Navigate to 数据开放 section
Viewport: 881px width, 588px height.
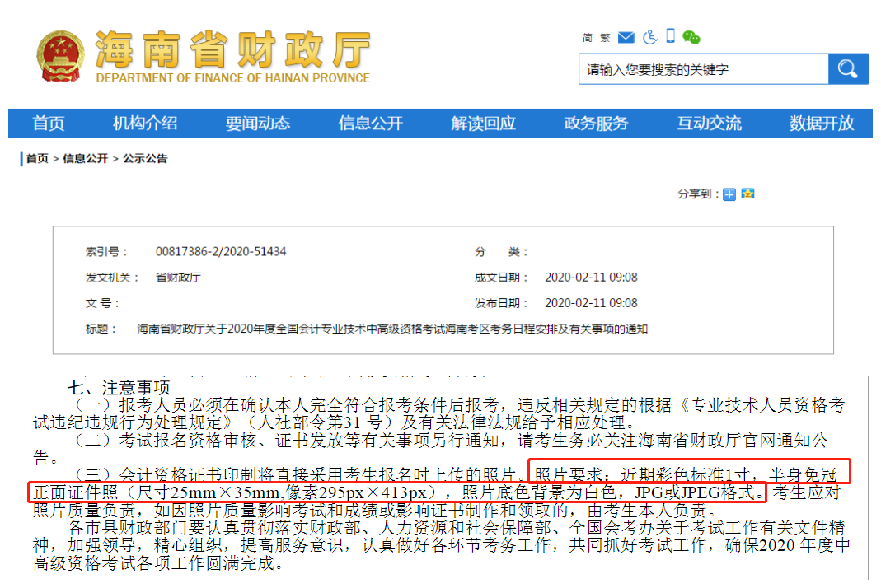822,124
